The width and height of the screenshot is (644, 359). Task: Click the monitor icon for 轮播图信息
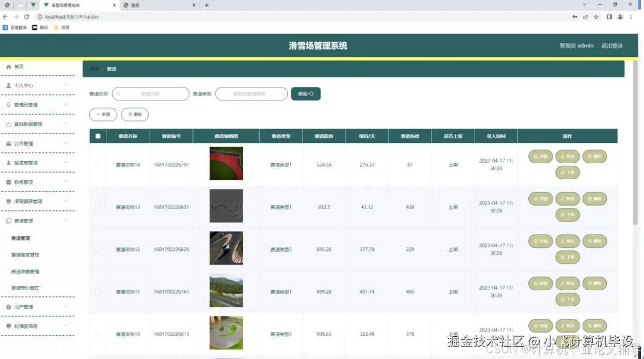tap(8, 326)
